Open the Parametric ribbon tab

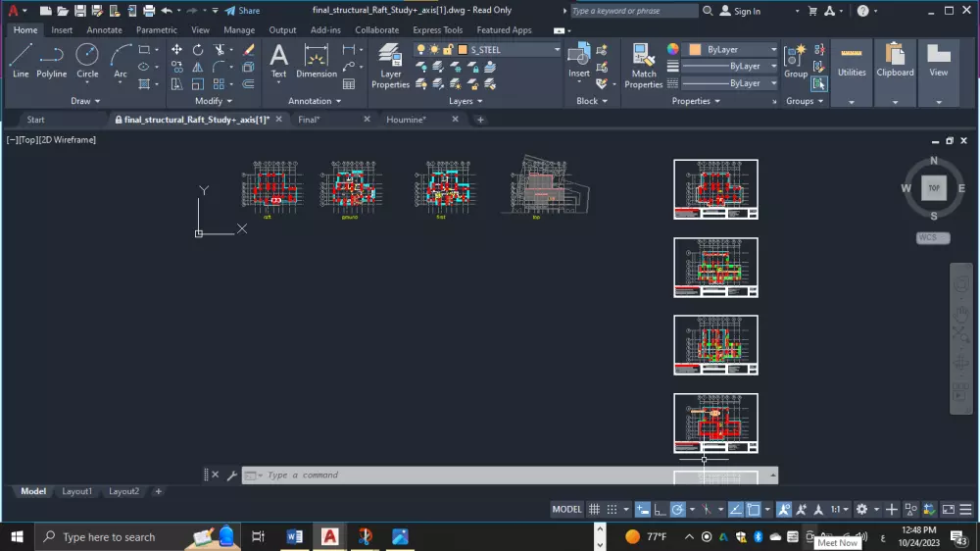click(156, 30)
